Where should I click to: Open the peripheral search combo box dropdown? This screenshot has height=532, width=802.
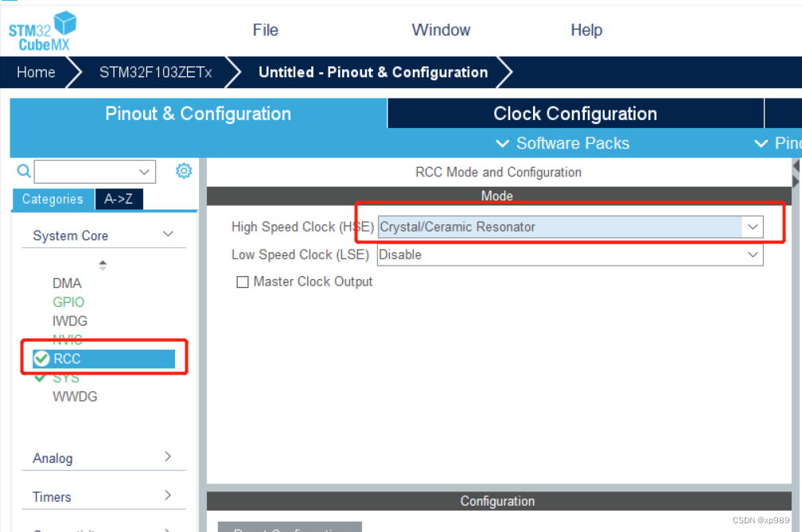pyautogui.click(x=144, y=172)
